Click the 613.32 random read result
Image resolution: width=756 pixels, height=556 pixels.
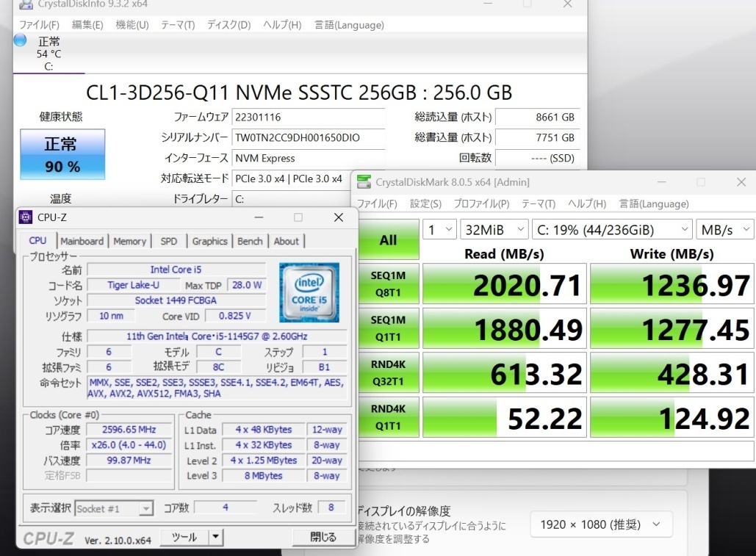point(505,372)
